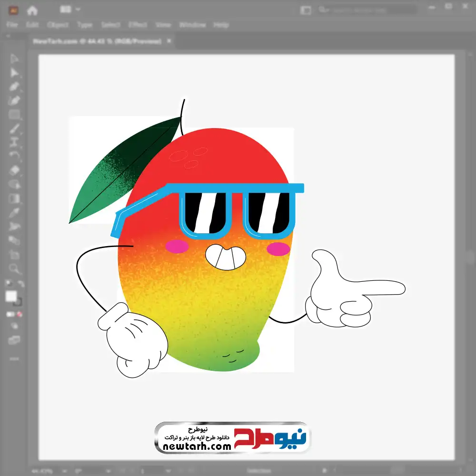Click the white Fill color swatch
Screen dimensions: 476x476
(x=11, y=296)
